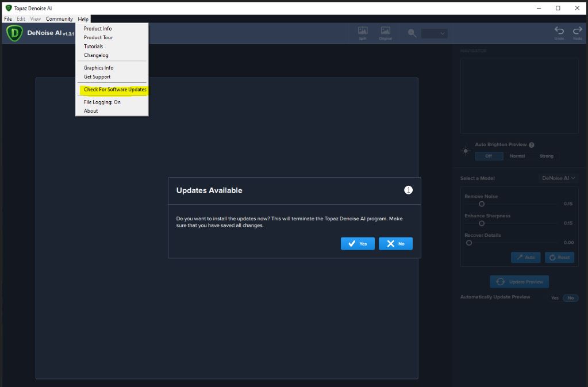Screen dimensions: 588x387
Task: Click the Update Preview button
Action: [520, 282]
